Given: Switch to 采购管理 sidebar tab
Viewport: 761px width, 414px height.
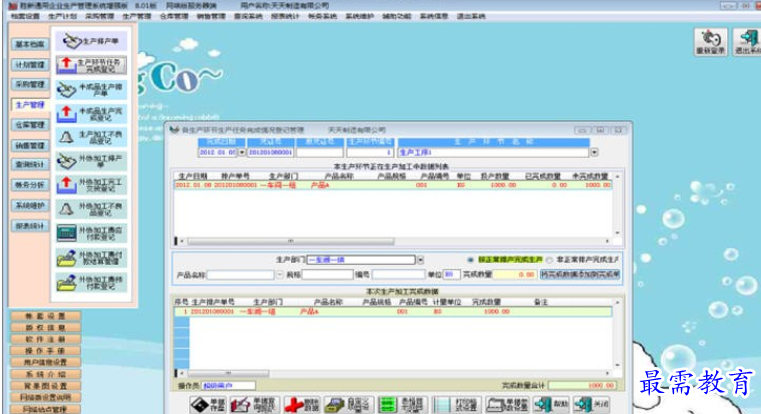Looking at the screenshot, I should pyautogui.click(x=30, y=84).
